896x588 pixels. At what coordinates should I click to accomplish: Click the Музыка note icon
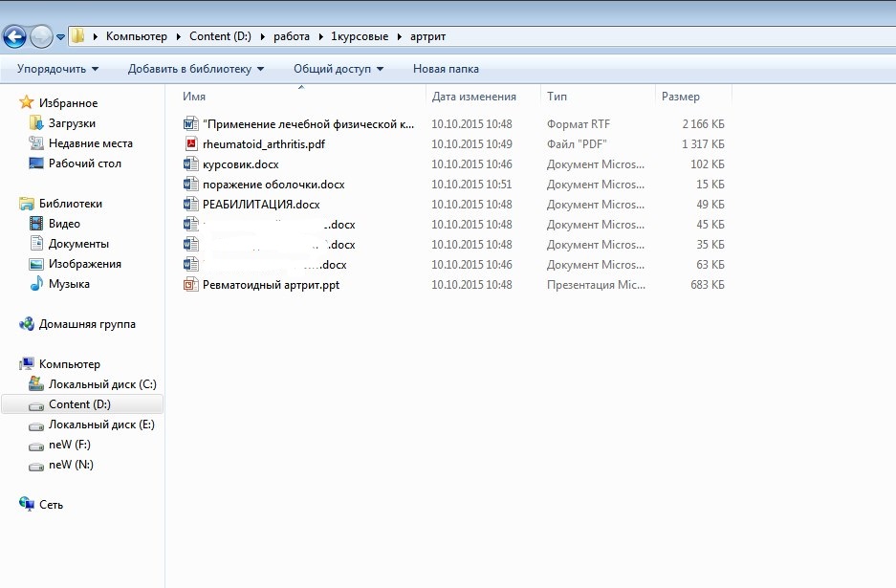pos(36,283)
